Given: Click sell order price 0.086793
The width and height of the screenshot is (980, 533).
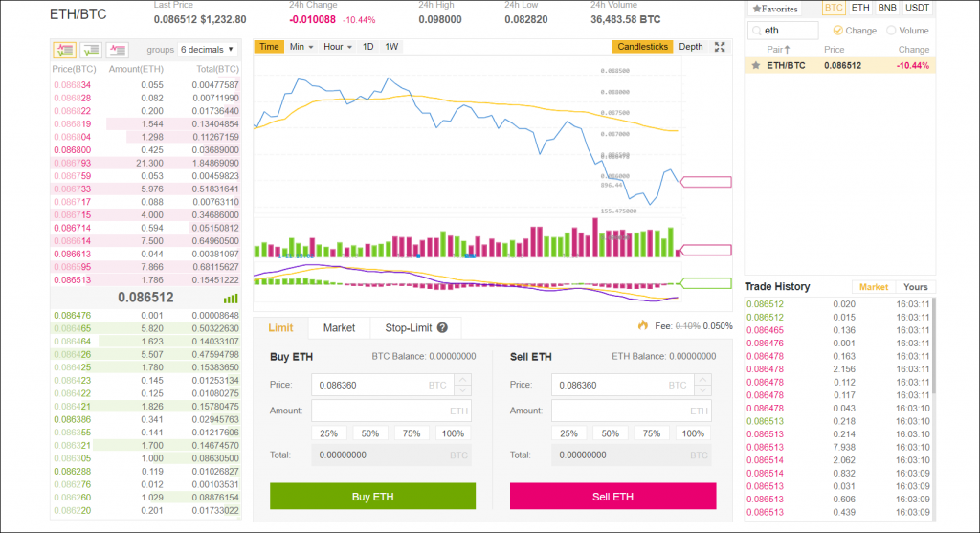Looking at the screenshot, I should [x=72, y=163].
